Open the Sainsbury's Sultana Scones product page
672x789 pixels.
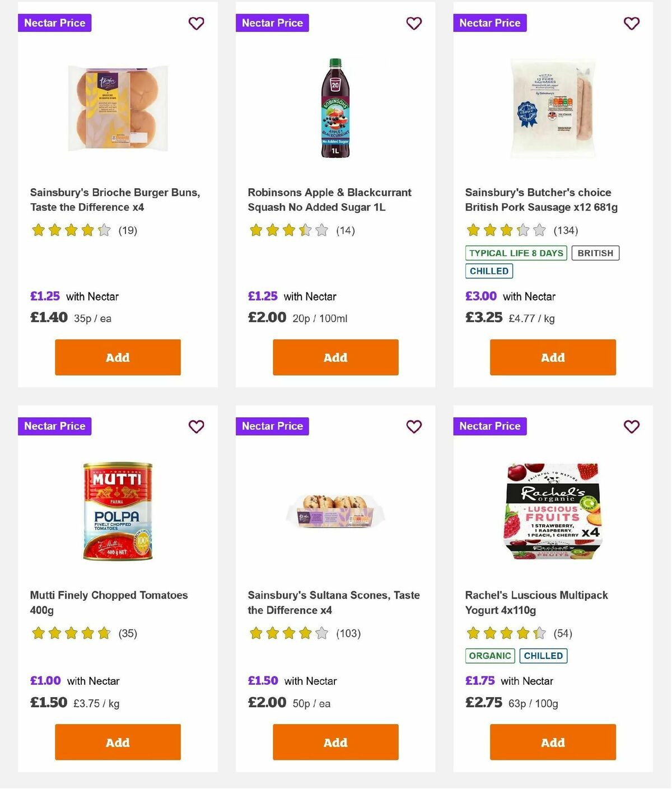334,603
